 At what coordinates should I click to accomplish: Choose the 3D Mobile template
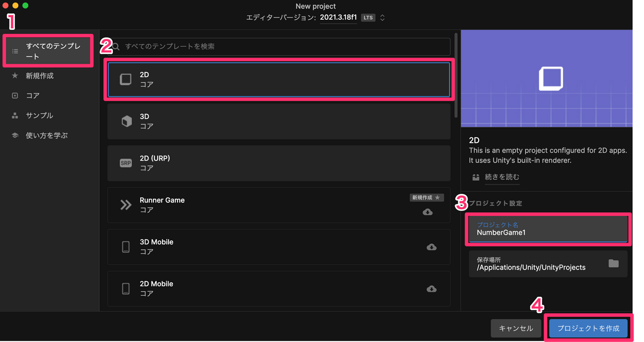tap(279, 247)
